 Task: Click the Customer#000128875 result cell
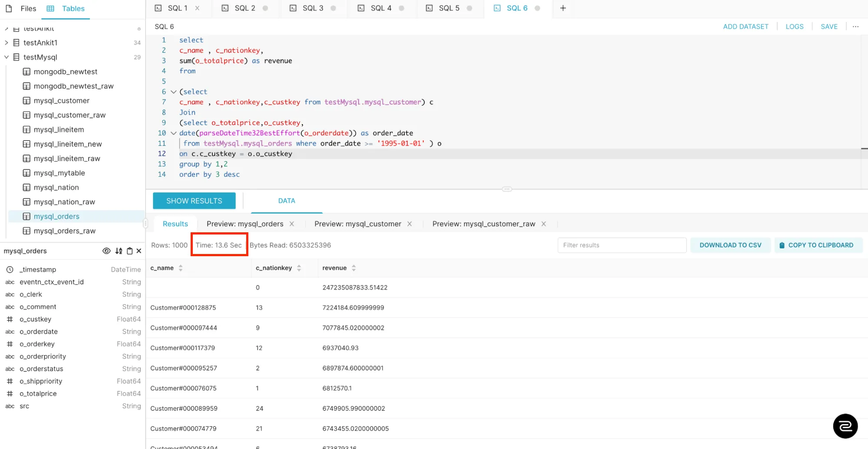click(x=183, y=308)
